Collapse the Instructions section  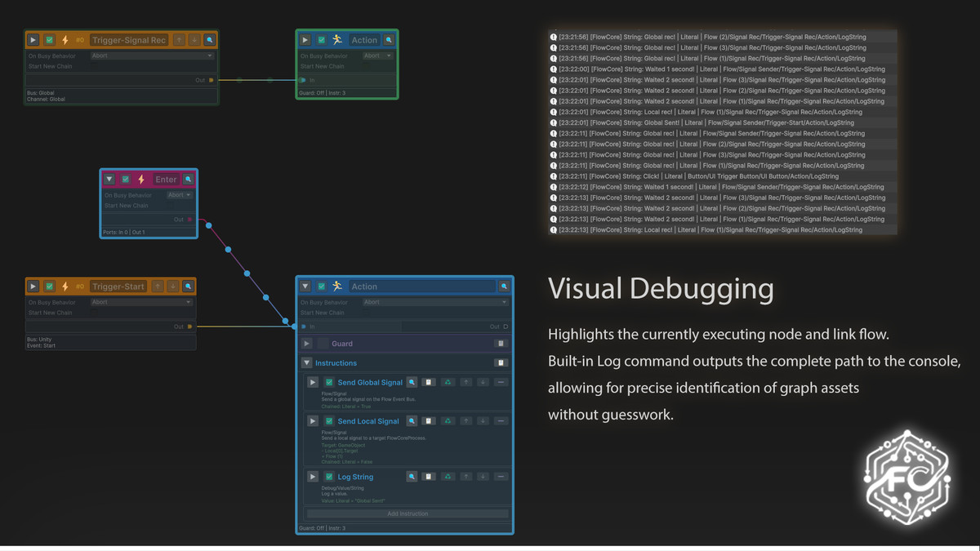pyautogui.click(x=307, y=363)
